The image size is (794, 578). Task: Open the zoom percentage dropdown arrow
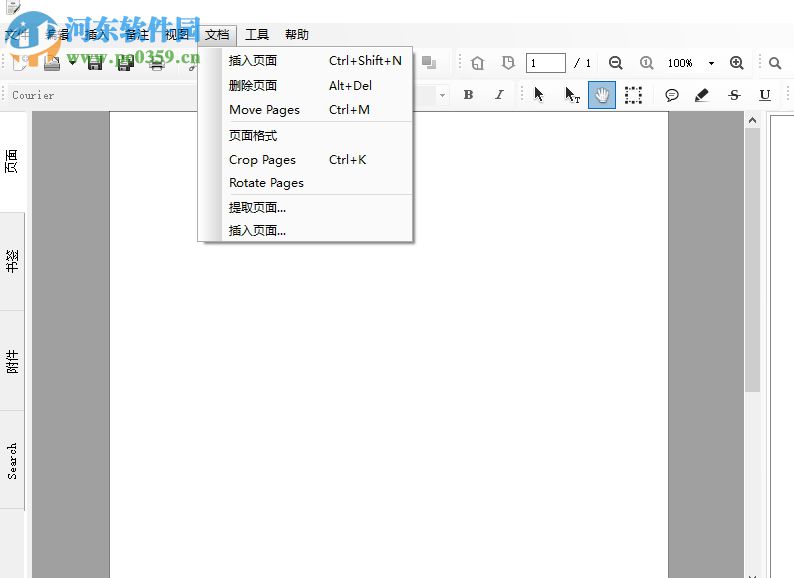pos(711,63)
